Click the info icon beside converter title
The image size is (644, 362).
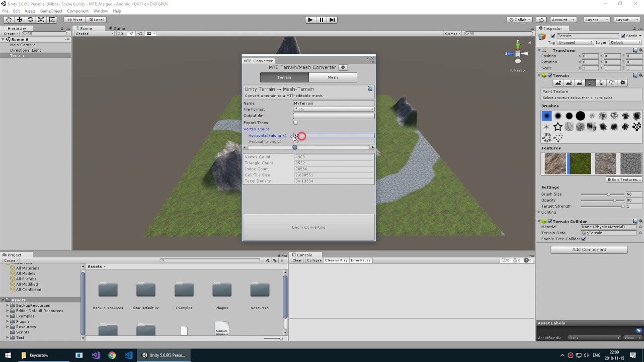(x=343, y=67)
